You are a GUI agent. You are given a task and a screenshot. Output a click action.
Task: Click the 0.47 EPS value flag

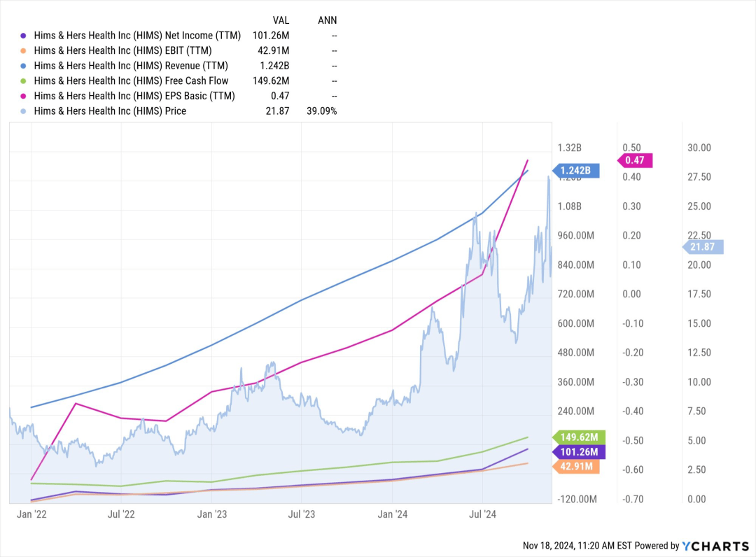point(635,160)
